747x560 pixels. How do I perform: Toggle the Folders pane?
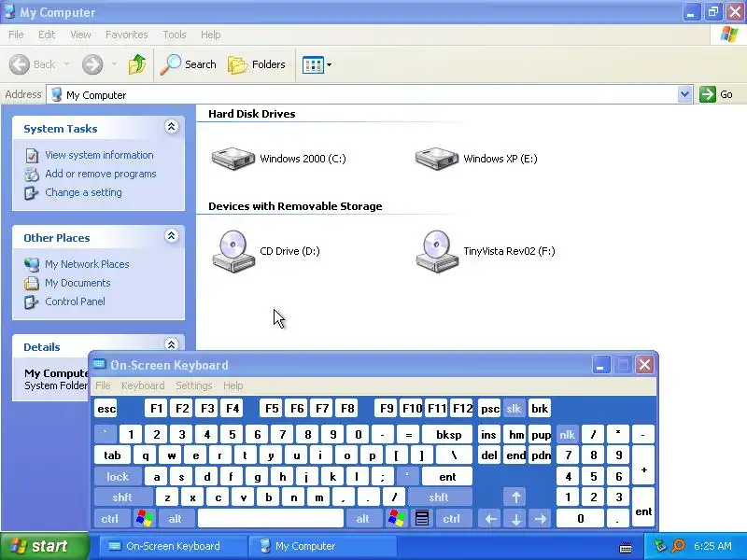257,64
